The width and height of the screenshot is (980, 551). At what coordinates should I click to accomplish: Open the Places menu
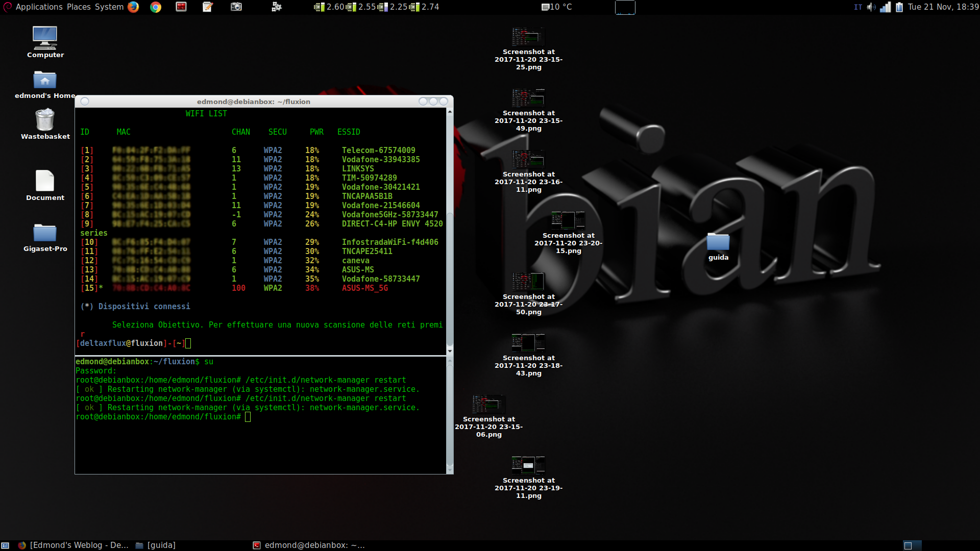(79, 7)
